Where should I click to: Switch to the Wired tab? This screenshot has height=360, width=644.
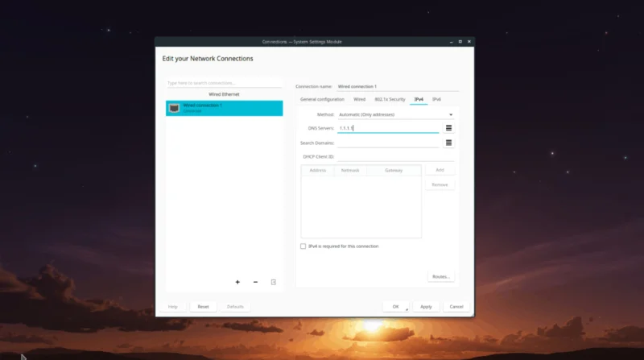(359, 99)
